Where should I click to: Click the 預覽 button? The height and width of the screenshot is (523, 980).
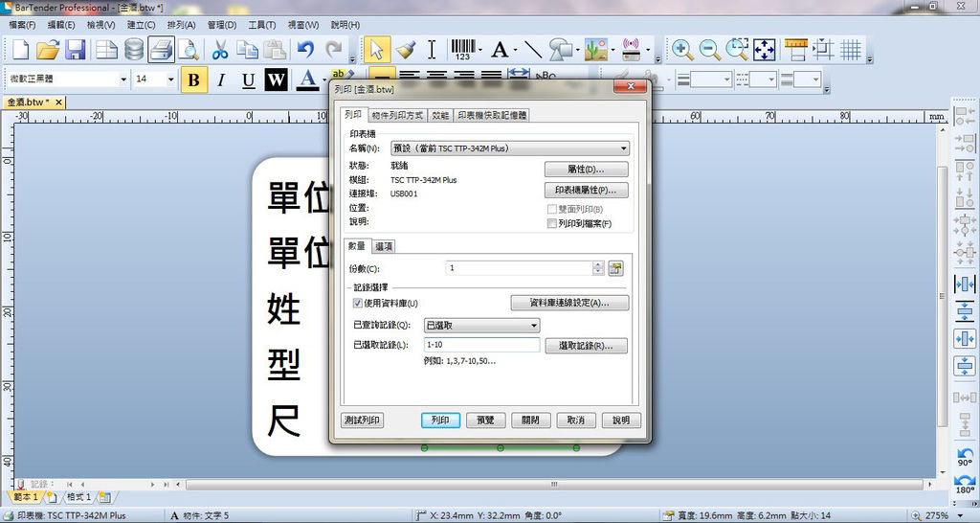pyautogui.click(x=485, y=421)
